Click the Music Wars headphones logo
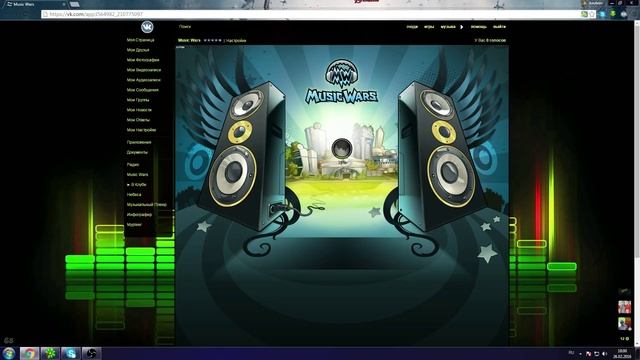 pos(342,74)
